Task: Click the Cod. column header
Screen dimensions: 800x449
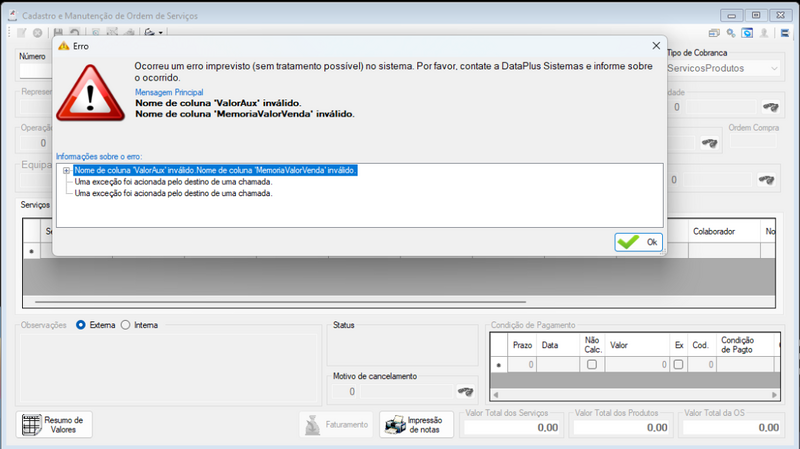Action: tap(702, 345)
